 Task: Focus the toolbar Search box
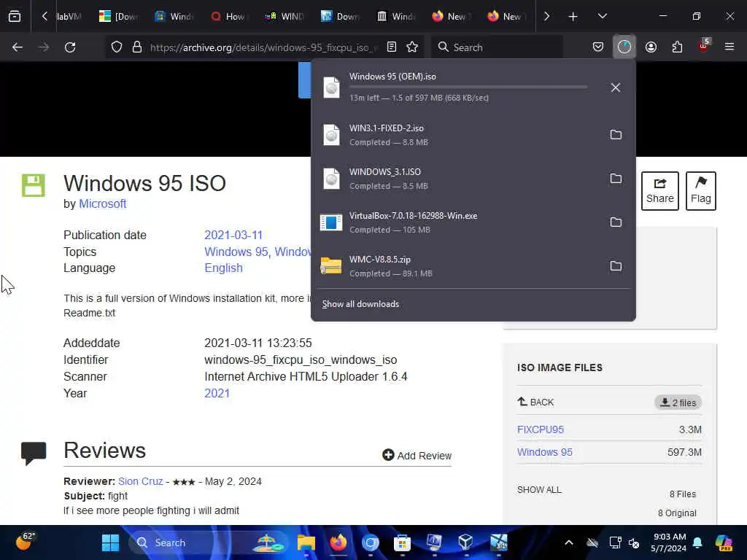click(498, 47)
